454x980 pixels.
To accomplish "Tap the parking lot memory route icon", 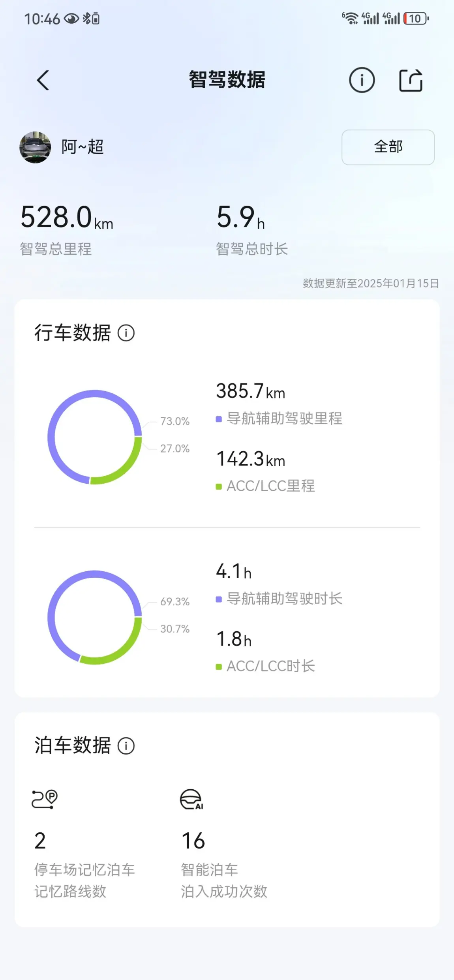I will coord(45,799).
